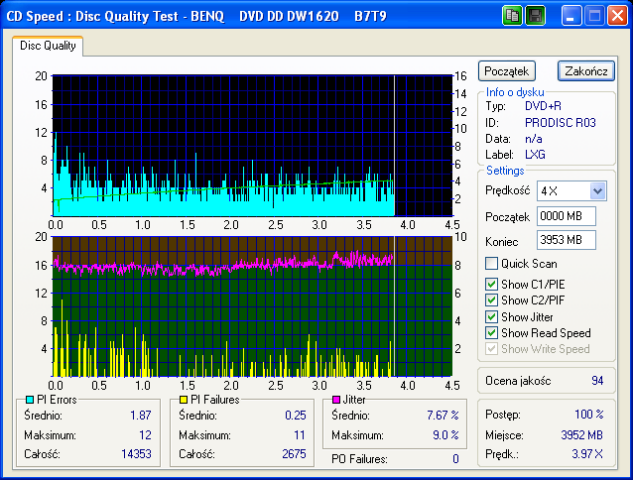The image size is (633, 480).
Task: Click the Miejsce 3952 MB position value
Action: (582, 435)
